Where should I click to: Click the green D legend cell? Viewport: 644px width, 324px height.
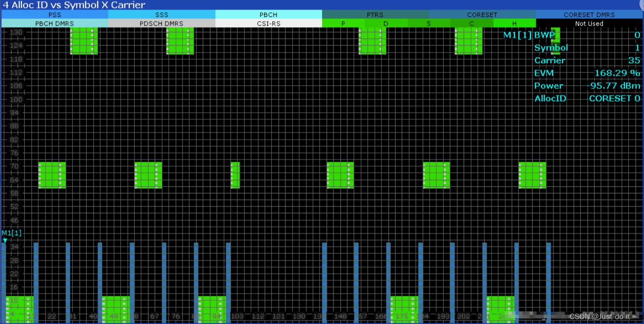click(386, 23)
